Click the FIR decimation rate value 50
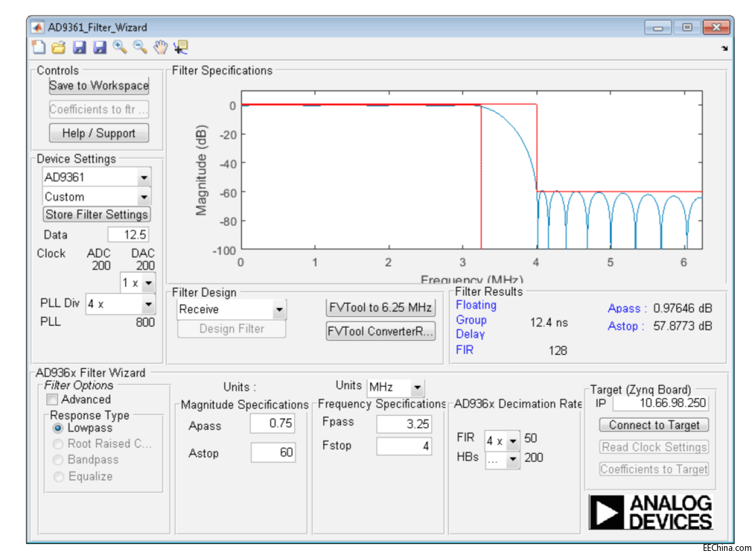Viewport: 756px width, 557px height. [x=531, y=438]
